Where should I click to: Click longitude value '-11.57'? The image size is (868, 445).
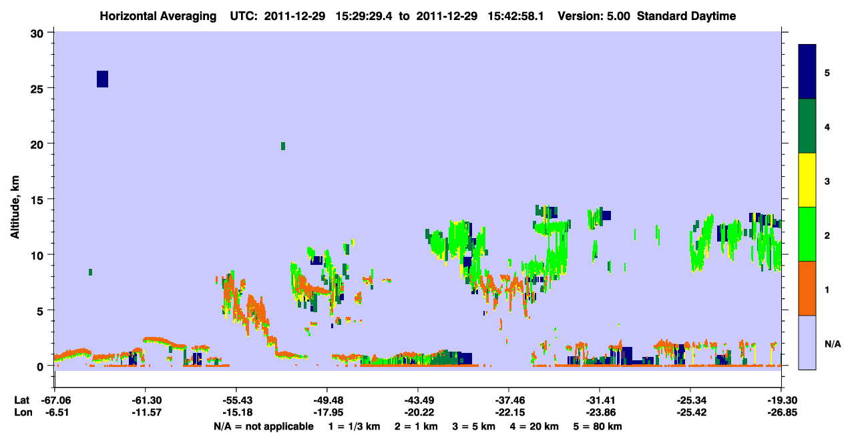(x=145, y=412)
